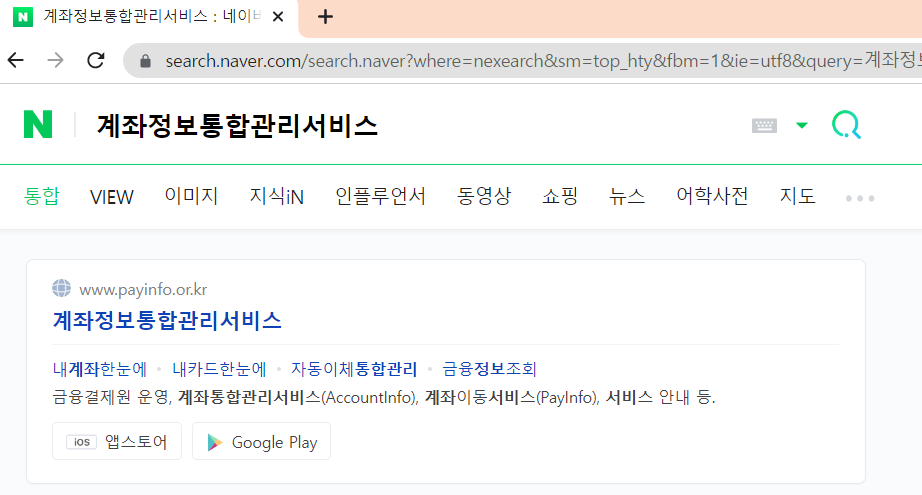The height and width of the screenshot is (495, 922).
Task: Open the 내카드한눈에 sublink
Action: [219, 369]
